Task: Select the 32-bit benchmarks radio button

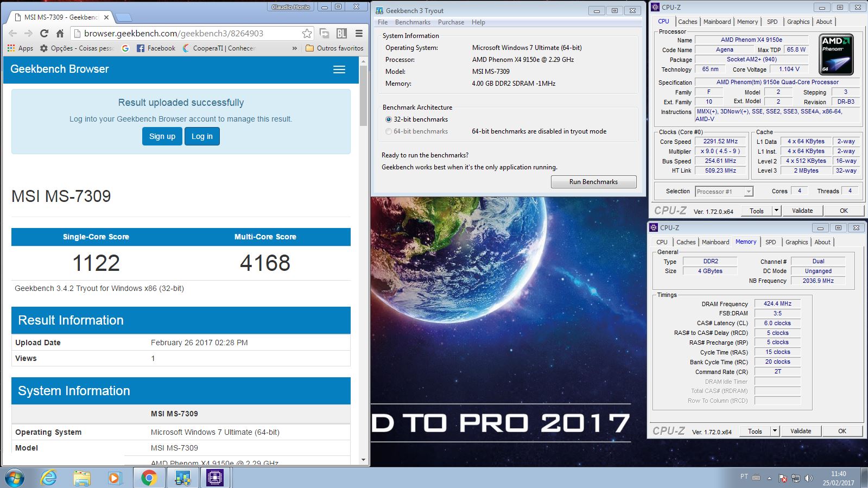Action: click(389, 119)
